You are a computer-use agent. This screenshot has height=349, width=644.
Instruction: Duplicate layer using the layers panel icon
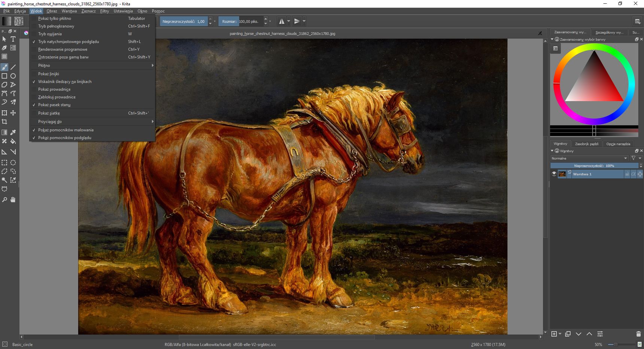(568, 334)
